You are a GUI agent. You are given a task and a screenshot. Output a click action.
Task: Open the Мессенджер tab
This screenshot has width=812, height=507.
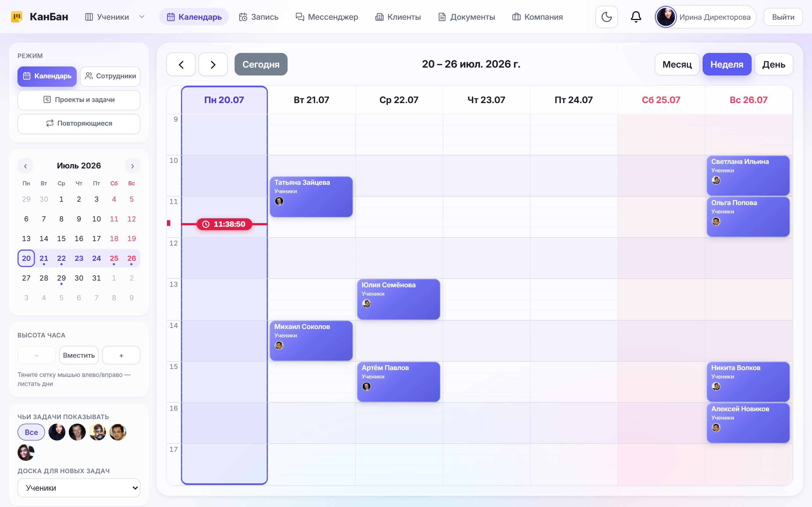pyautogui.click(x=326, y=17)
